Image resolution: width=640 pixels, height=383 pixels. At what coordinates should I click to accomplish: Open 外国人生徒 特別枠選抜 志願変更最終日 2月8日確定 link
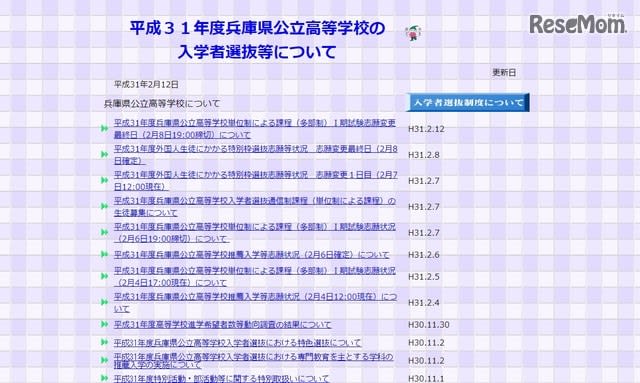coord(256,155)
